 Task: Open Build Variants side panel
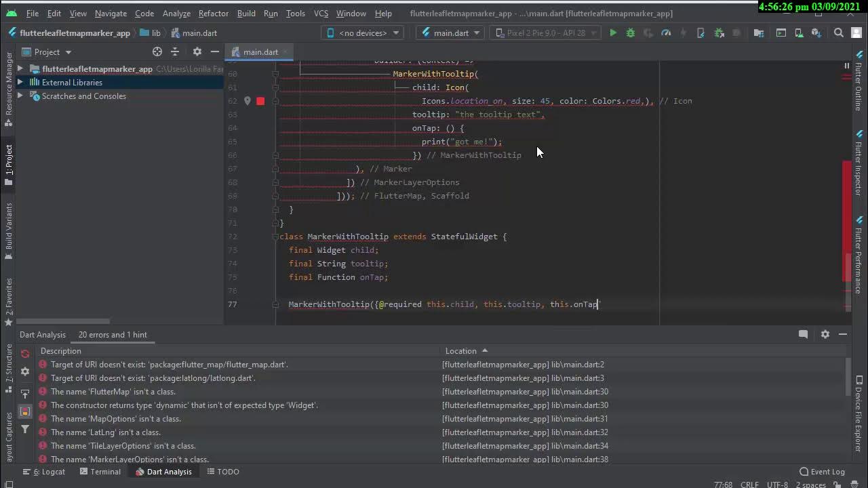pos(9,232)
